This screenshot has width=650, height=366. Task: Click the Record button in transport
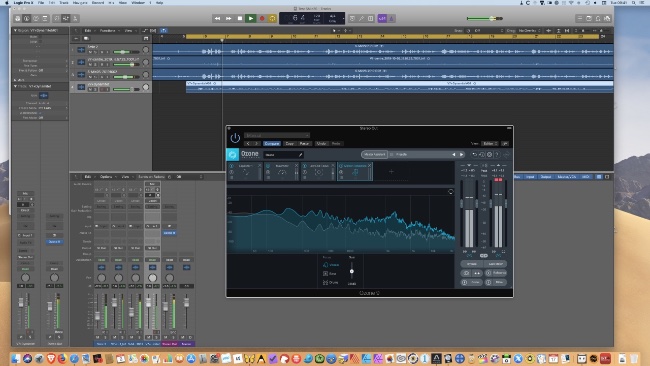tap(262, 18)
